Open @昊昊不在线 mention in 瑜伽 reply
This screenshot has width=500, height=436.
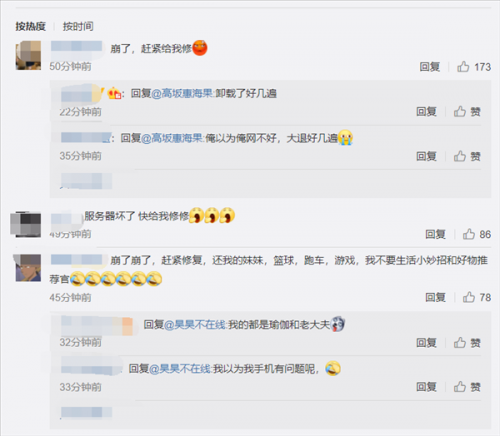point(195,324)
